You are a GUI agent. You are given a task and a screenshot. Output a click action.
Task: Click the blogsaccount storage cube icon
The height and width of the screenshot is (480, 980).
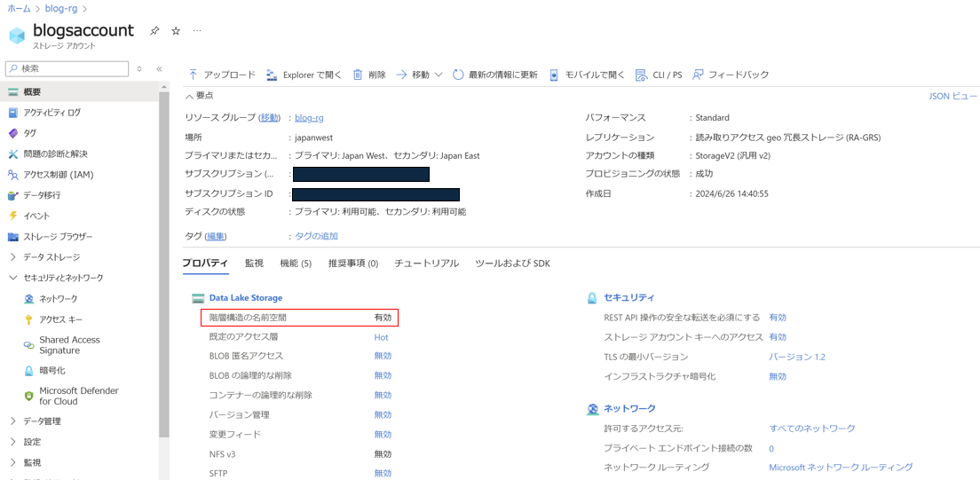coord(17,35)
